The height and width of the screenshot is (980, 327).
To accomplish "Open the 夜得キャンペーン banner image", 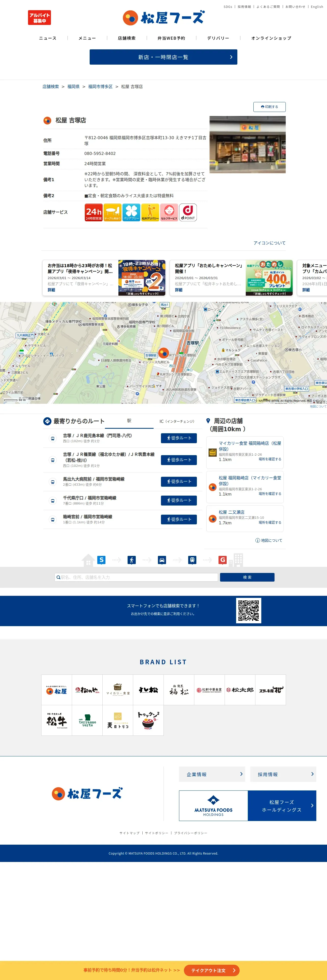I will (x=142, y=278).
